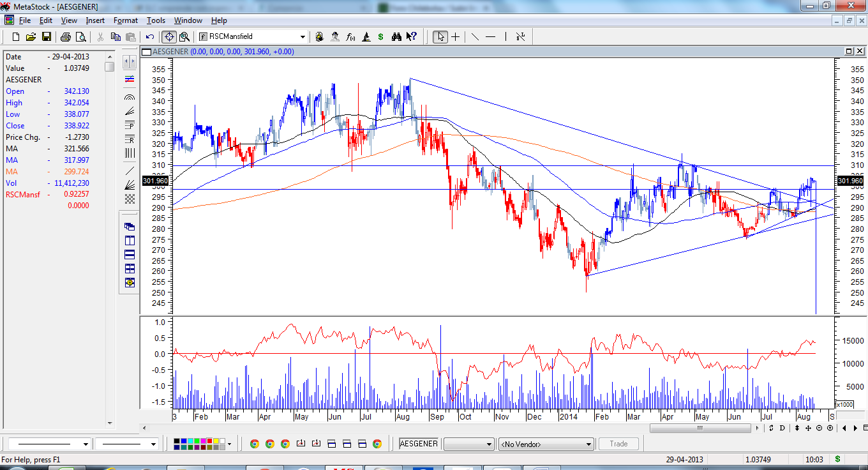This screenshot has width=868, height=470.
Task: Click the green dollar sign icon
Action: 381,36
